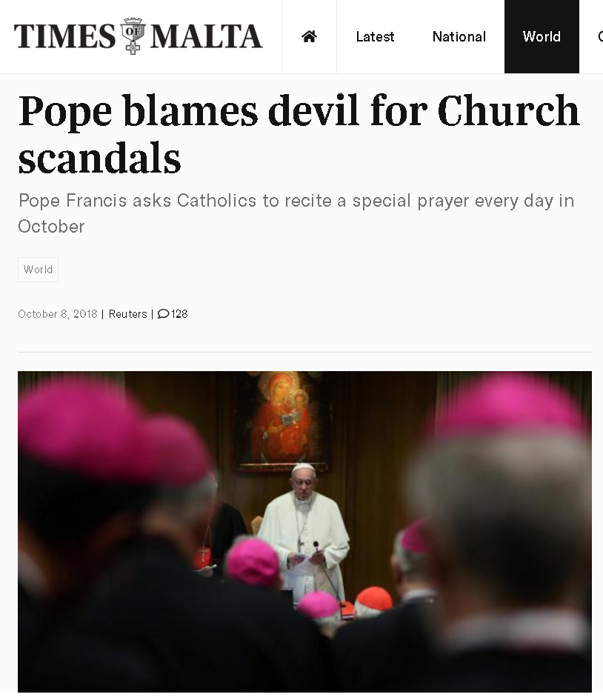Viewport: 603px width, 700px height.
Task: Click the Madonna icon painting in photo
Action: pyautogui.click(x=283, y=421)
